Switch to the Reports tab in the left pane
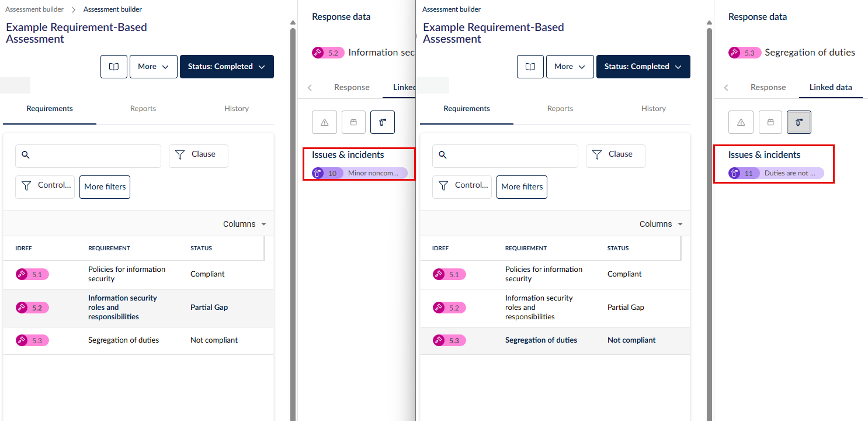The image size is (868, 421). click(x=143, y=109)
